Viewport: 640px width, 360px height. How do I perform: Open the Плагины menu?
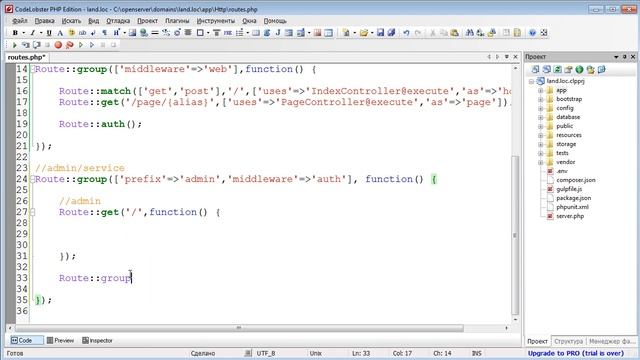click(177, 20)
